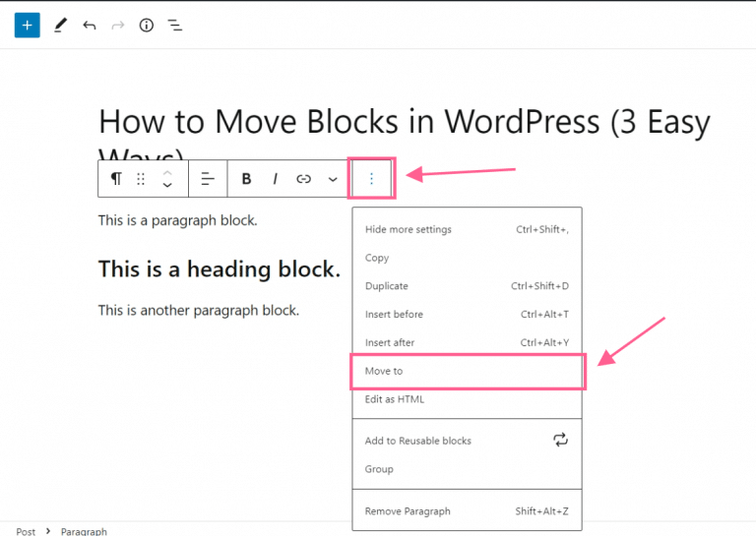The width and height of the screenshot is (756, 536).
Task: Click the drag handle dots icon
Action: point(141,179)
